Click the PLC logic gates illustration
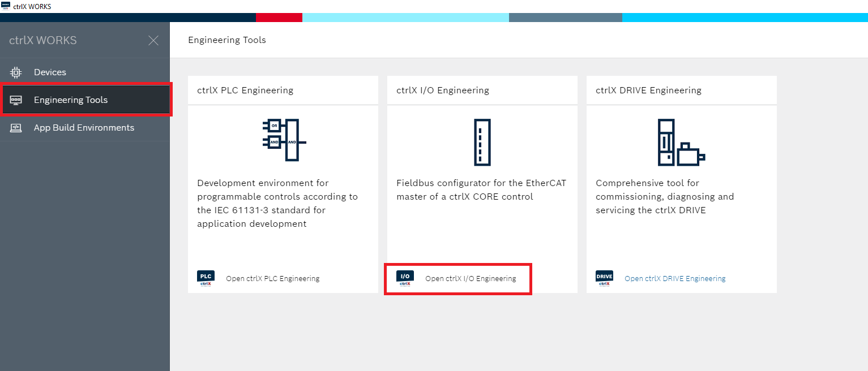Image resolution: width=868 pixels, height=371 pixels. pos(283,140)
